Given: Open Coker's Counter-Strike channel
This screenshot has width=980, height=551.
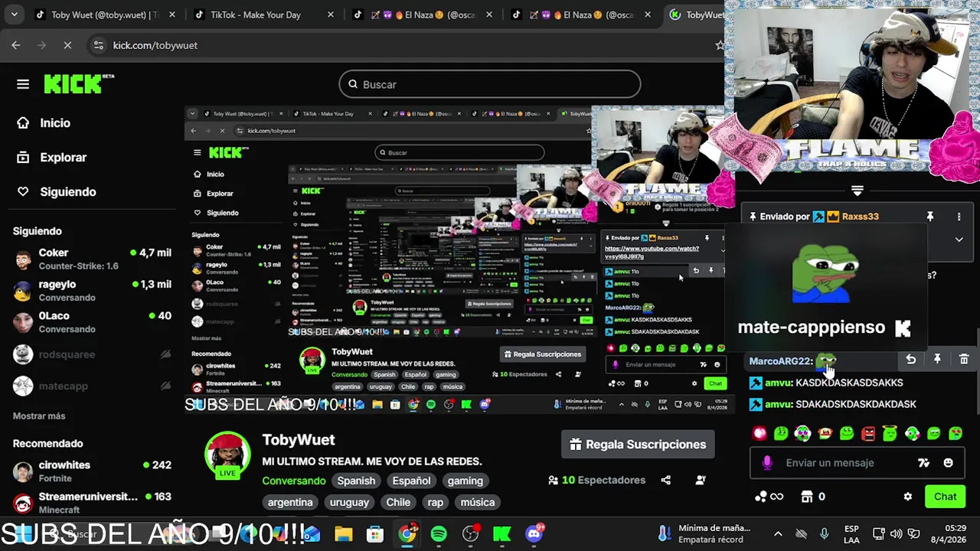Looking at the screenshot, I should tap(92, 259).
